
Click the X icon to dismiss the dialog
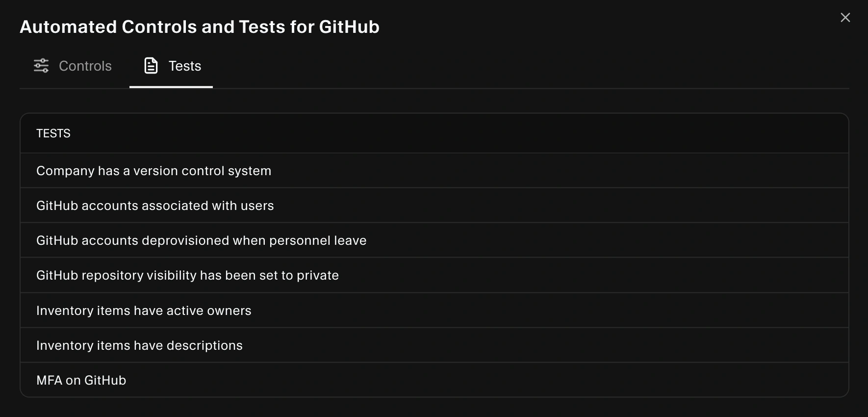pos(845,17)
